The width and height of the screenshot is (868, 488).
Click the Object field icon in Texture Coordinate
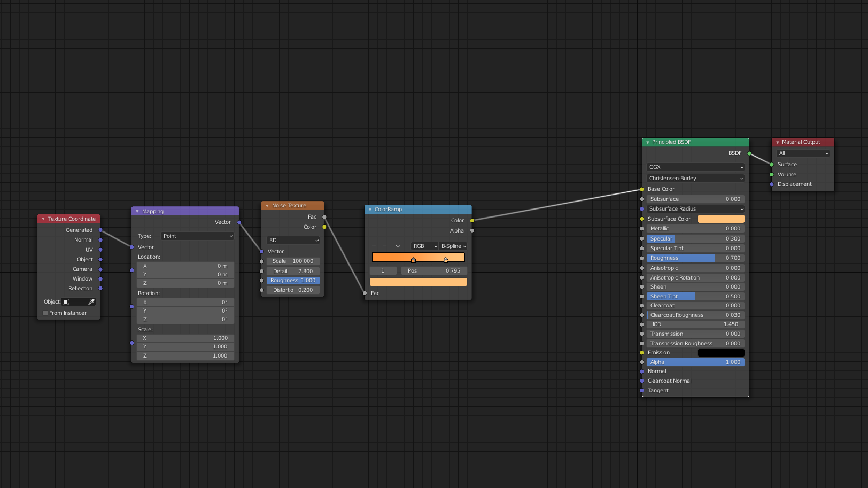66,302
